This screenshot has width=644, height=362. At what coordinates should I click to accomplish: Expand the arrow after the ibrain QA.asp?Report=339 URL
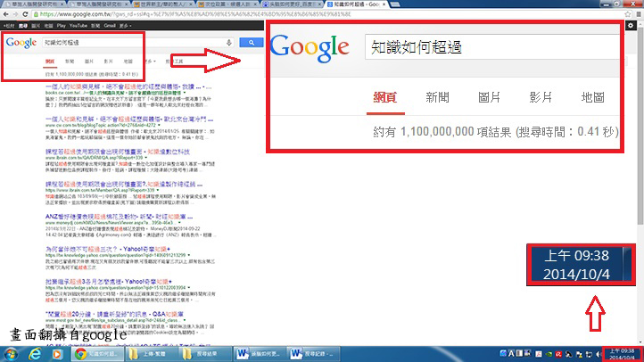146,158
